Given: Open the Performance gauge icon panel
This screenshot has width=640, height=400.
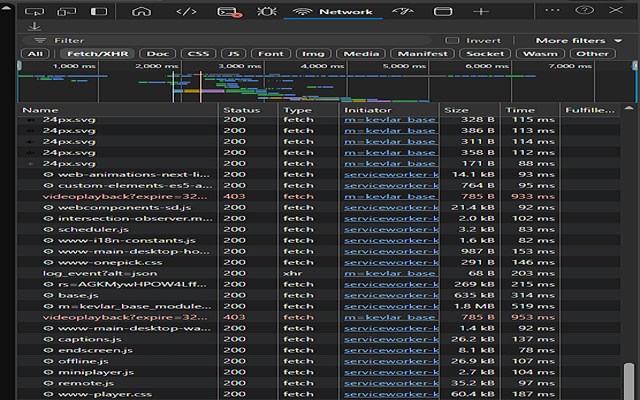Looking at the screenshot, I should tap(404, 12).
